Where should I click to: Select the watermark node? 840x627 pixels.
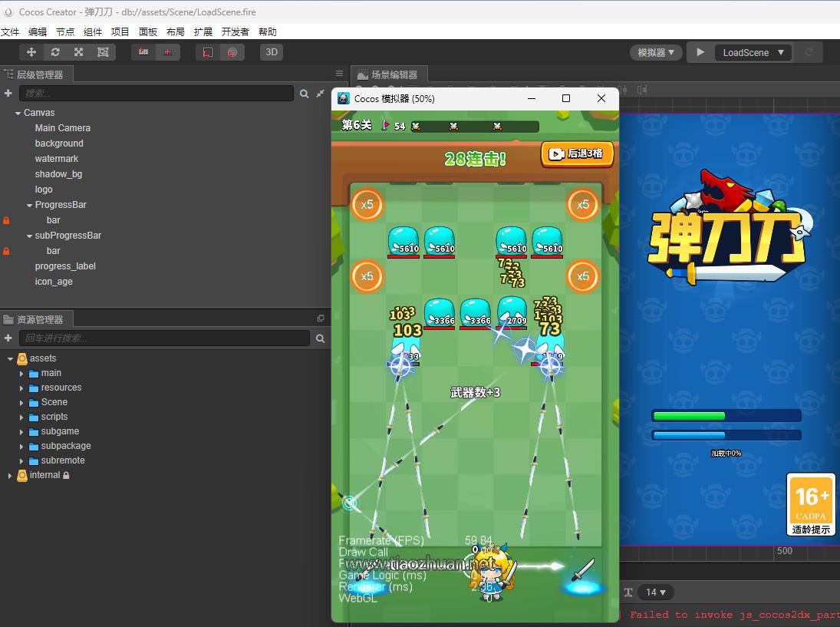coord(56,159)
